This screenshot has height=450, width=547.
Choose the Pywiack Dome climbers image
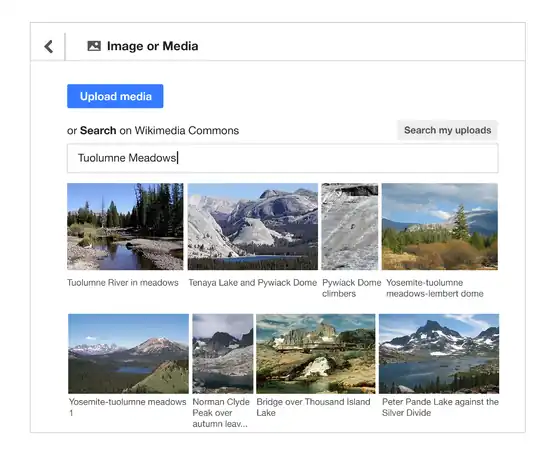[x=350, y=226]
